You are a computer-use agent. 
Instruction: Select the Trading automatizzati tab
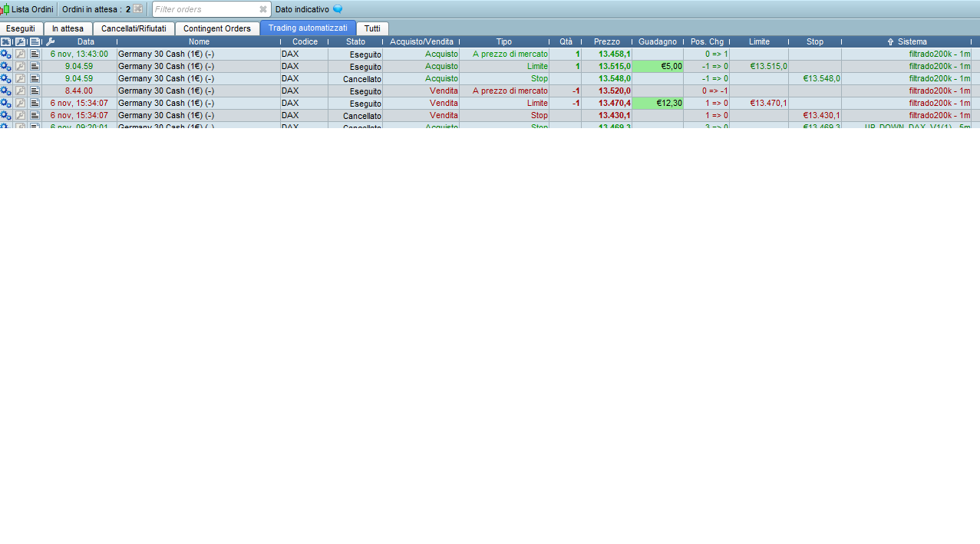pyautogui.click(x=308, y=28)
